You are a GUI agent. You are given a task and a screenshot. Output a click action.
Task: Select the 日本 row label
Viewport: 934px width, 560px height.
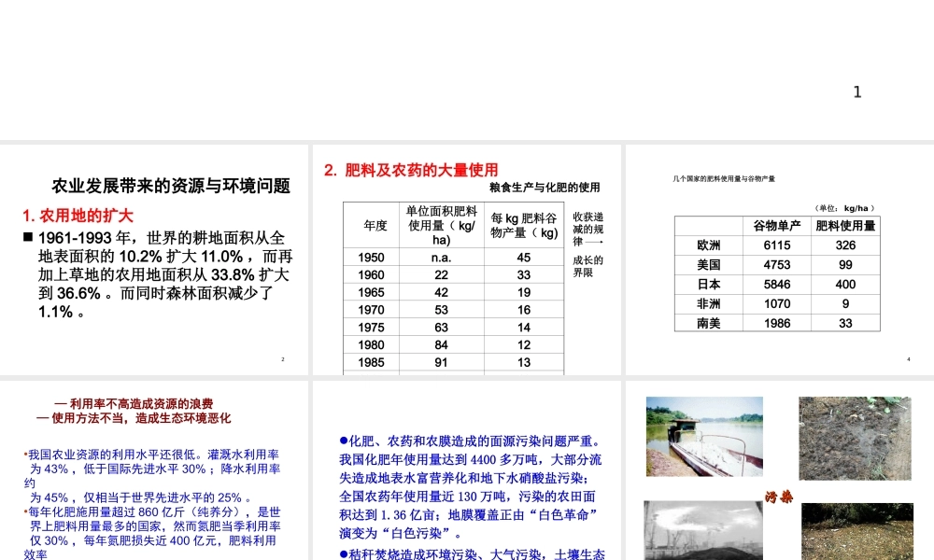tap(709, 285)
